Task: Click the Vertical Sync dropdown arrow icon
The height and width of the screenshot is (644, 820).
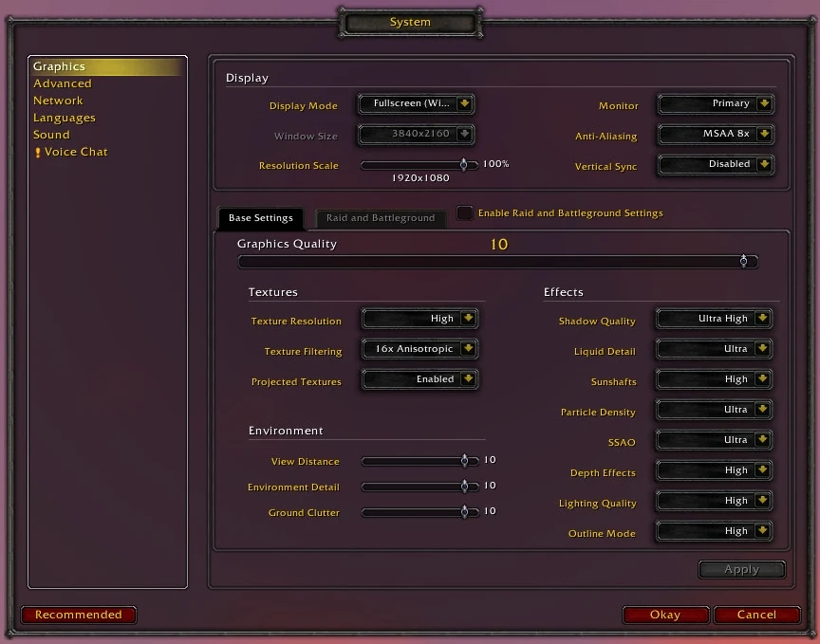Action: click(764, 164)
